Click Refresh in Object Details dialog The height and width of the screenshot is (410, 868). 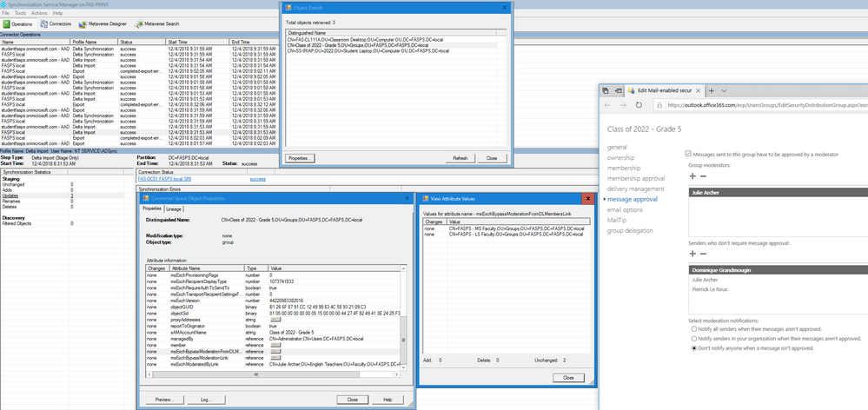coord(460,158)
